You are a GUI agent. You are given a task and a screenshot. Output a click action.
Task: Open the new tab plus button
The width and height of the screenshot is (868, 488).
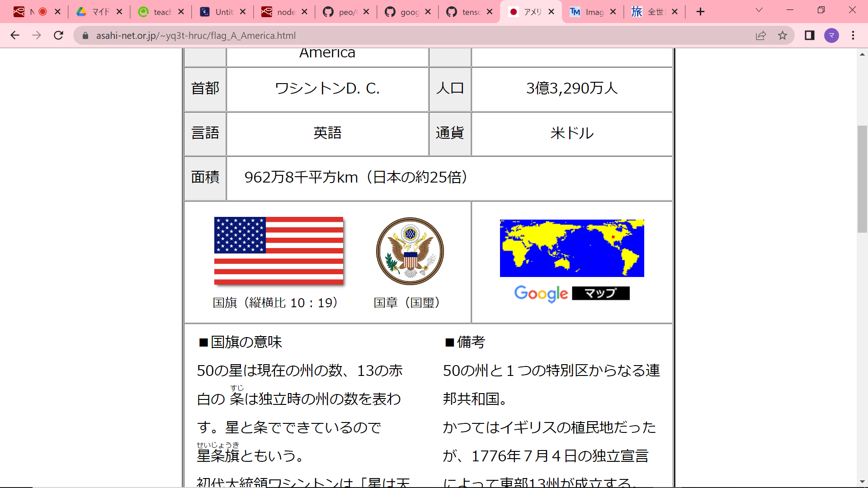click(x=700, y=11)
